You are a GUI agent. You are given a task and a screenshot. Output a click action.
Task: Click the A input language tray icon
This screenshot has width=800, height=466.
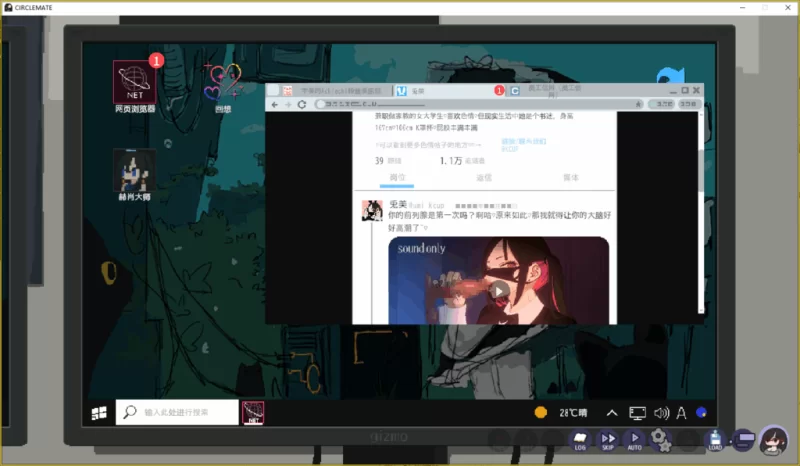(x=681, y=412)
